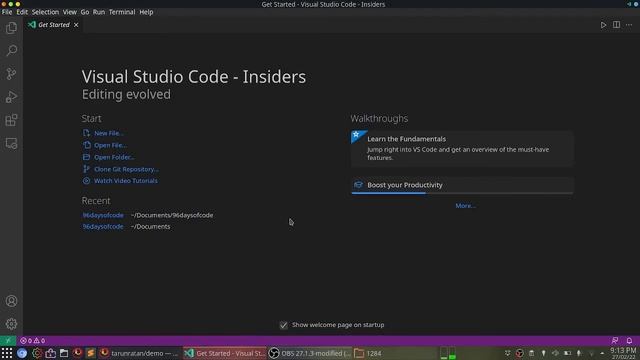
Task: Switch to tarunratan/demo window in taskbar
Action: point(140,353)
